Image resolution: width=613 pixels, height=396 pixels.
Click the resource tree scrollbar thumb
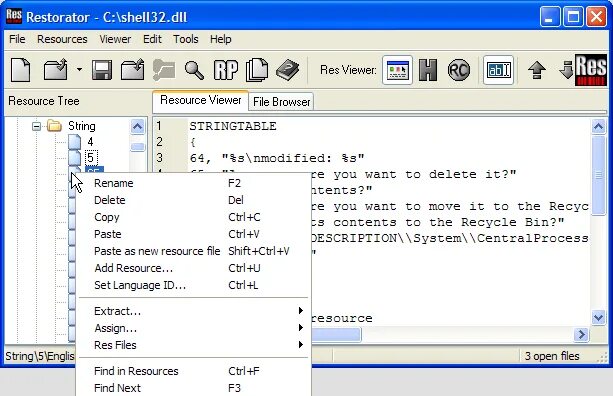pos(138,147)
